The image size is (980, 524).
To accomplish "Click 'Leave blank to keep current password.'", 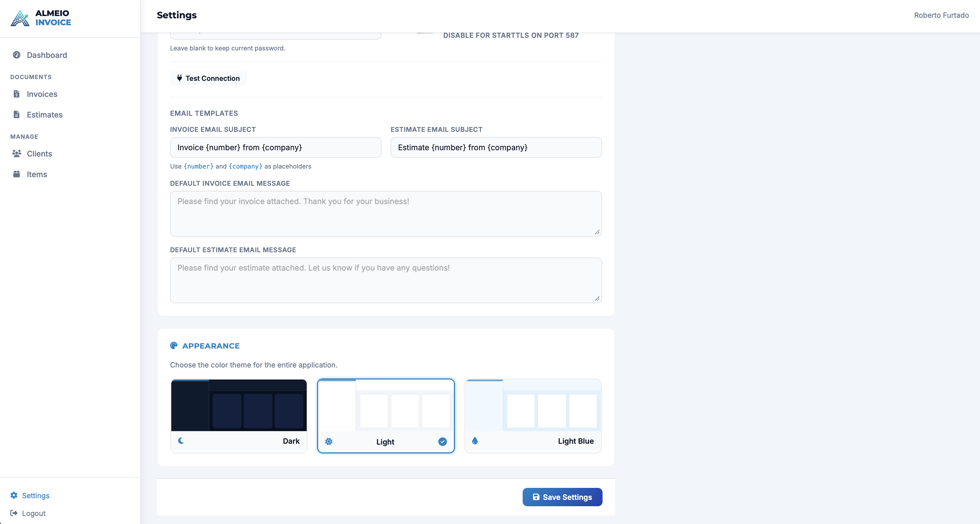I will pyautogui.click(x=227, y=48).
